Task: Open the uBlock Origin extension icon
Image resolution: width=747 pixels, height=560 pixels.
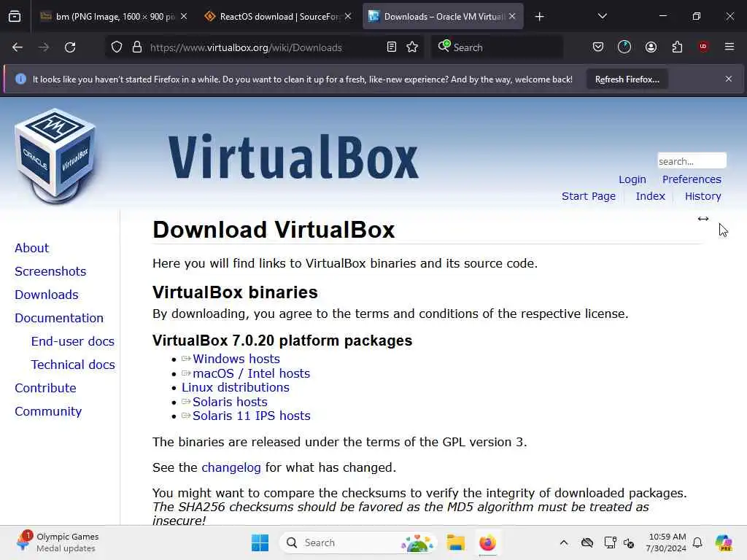Action: (x=703, y=47)
